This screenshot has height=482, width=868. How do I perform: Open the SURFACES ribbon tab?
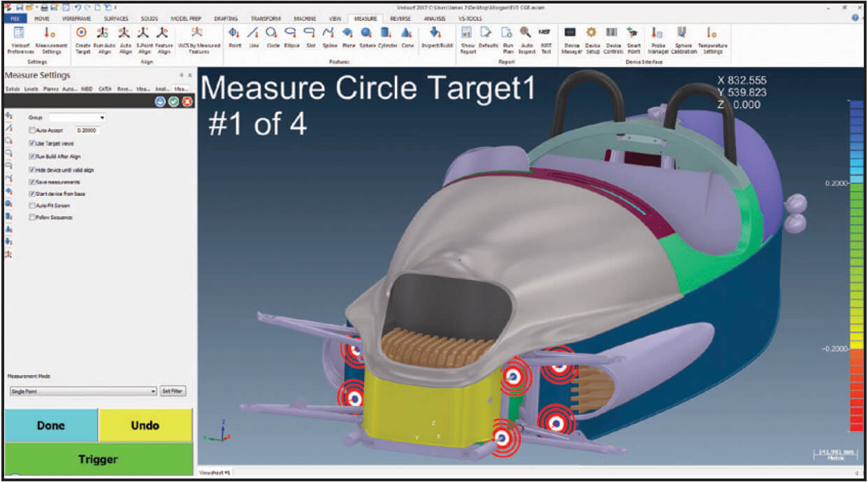pos(116,18)
